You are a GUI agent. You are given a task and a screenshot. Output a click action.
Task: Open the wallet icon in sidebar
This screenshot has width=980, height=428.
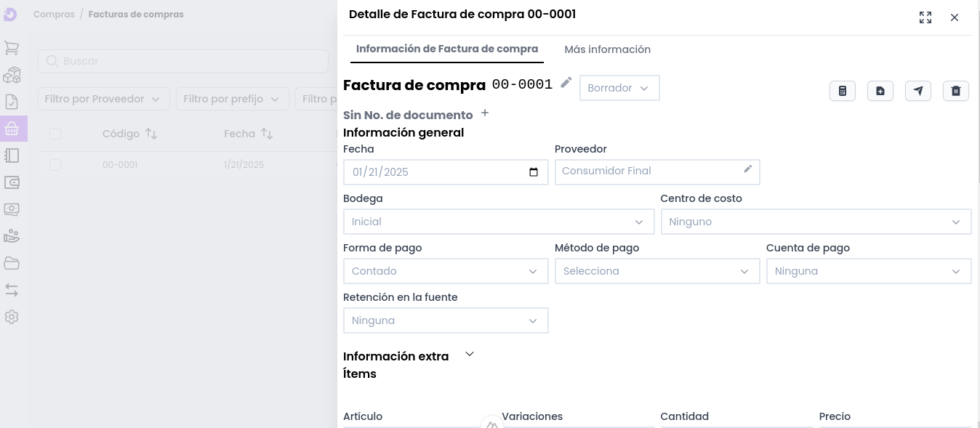tap(12, 182)
